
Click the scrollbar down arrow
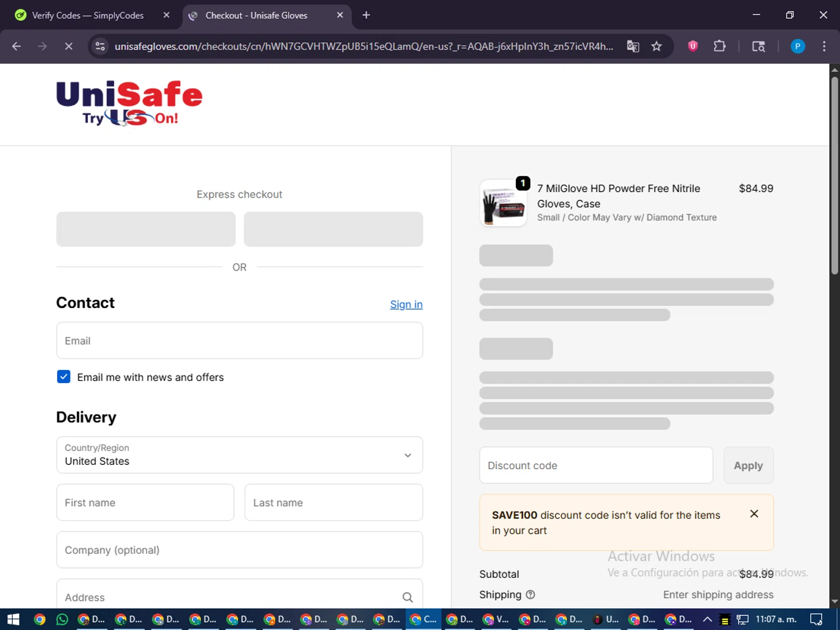click(x=834, y=602)
